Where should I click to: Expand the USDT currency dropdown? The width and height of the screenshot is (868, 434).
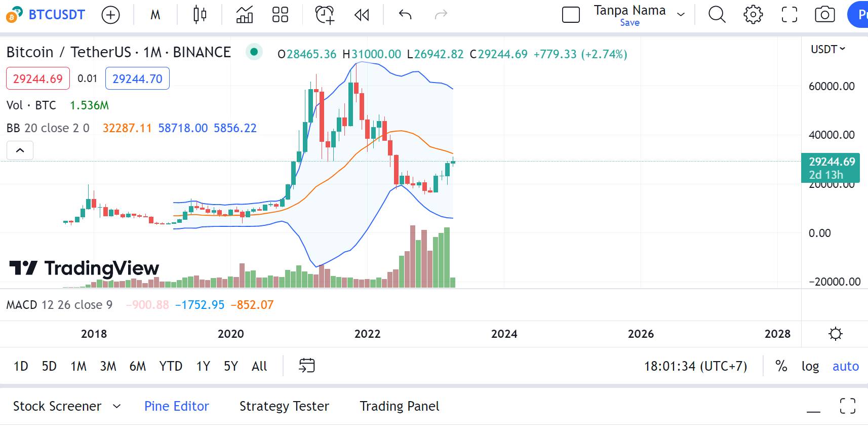(x=828, y=49)
